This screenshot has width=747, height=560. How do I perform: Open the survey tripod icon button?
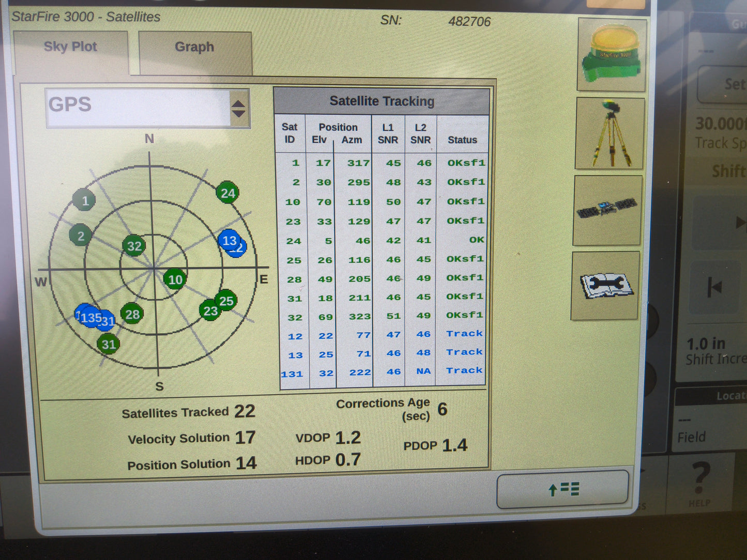(x=610, y=134)
